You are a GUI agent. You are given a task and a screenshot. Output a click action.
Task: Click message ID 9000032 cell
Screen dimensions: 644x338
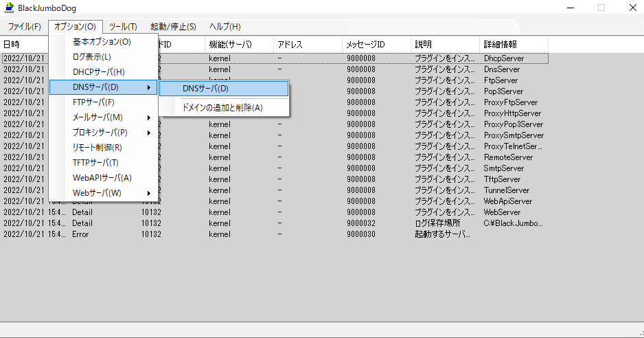361,223
